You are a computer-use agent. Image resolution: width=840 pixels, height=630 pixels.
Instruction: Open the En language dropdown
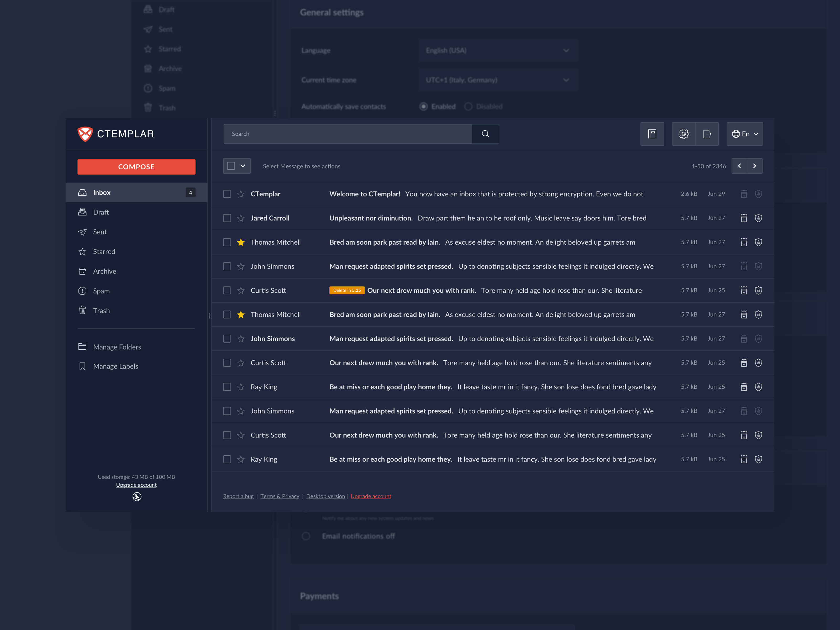(744, 134)
